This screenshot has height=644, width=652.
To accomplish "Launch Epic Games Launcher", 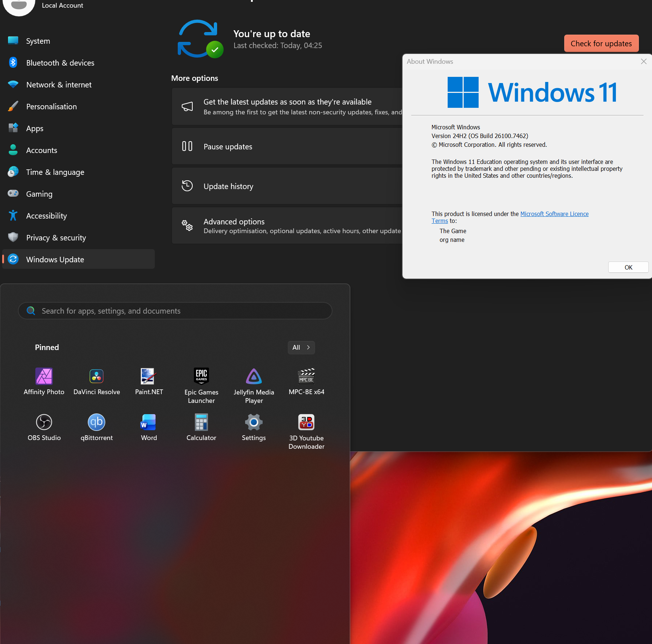I will (x=201, y=386).
